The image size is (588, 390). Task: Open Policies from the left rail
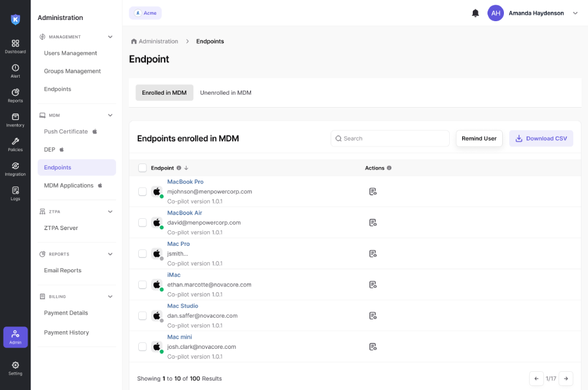(15, 142)
